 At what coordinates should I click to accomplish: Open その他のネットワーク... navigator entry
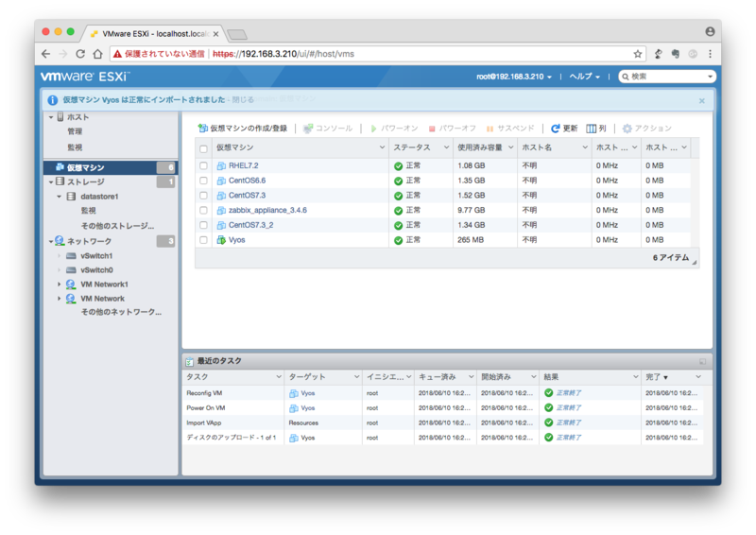point(121,312)
